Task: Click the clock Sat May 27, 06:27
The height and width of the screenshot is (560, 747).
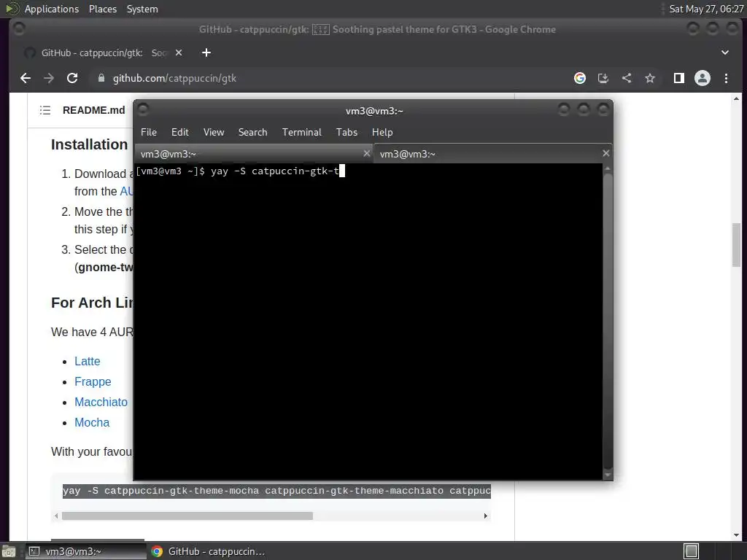Action: tap(706, 9)
